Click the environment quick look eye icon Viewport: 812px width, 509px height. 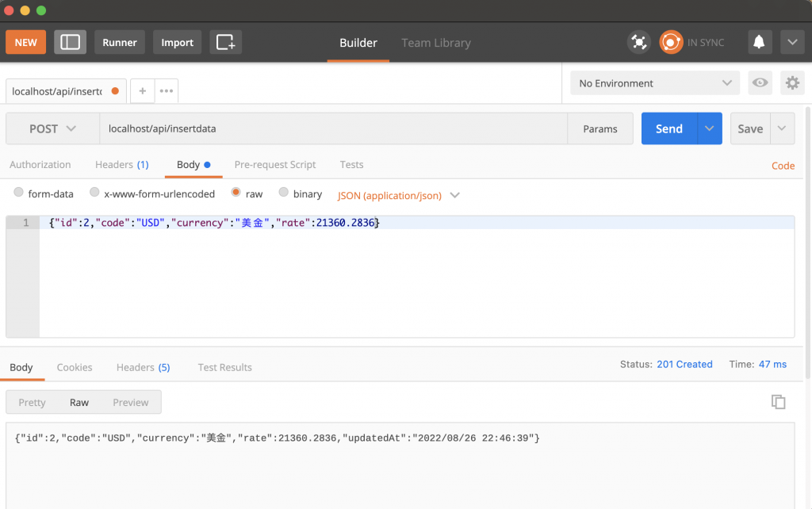pyautogui.click(x=760, y=82)
